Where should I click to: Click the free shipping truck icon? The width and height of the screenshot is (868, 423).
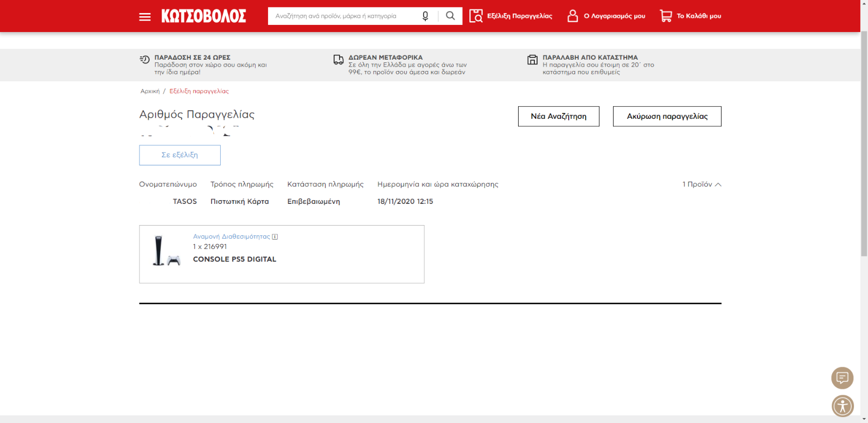[x=339, y=60]
